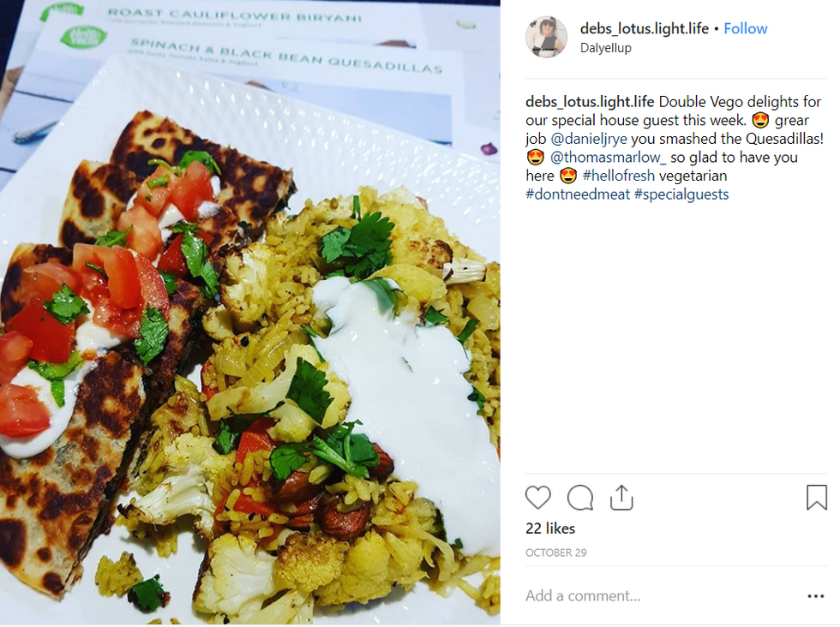
Task: Open the food photo of quesadillas and biryani
Action: 250,312
